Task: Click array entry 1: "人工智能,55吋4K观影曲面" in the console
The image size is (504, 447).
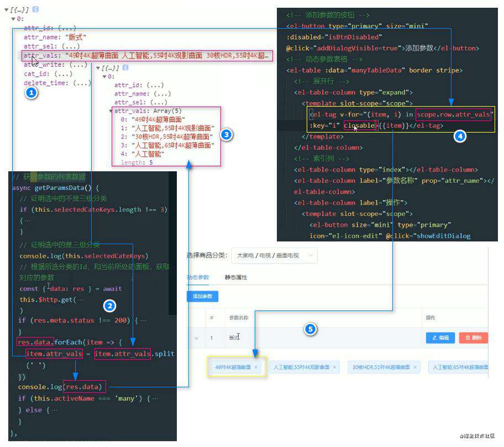Action: point(167,128)
